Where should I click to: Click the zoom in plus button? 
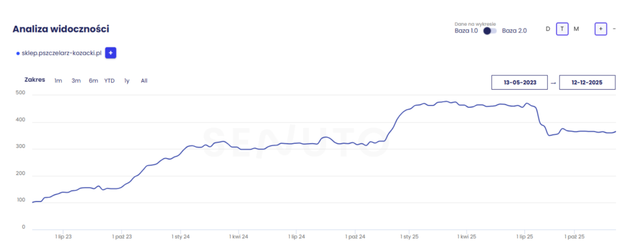[x=601, y=29]
